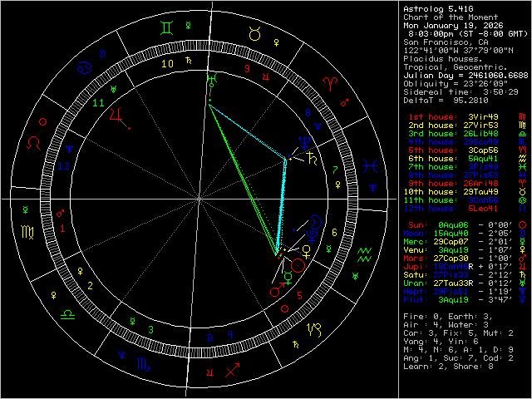This screenshot has height=399, width=532.
Task: Select house number 12 on the wheel
Action: 63,166
